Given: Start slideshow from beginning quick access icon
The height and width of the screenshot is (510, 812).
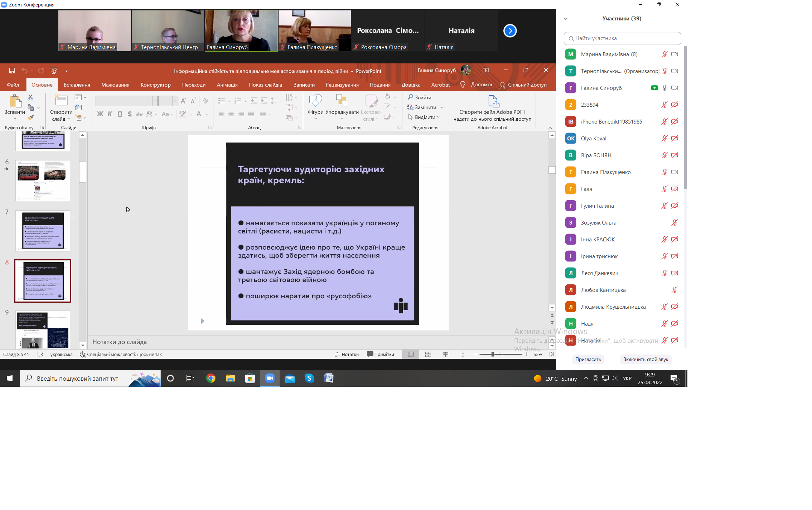Looking at the screenshot, I should coord(53,71).
